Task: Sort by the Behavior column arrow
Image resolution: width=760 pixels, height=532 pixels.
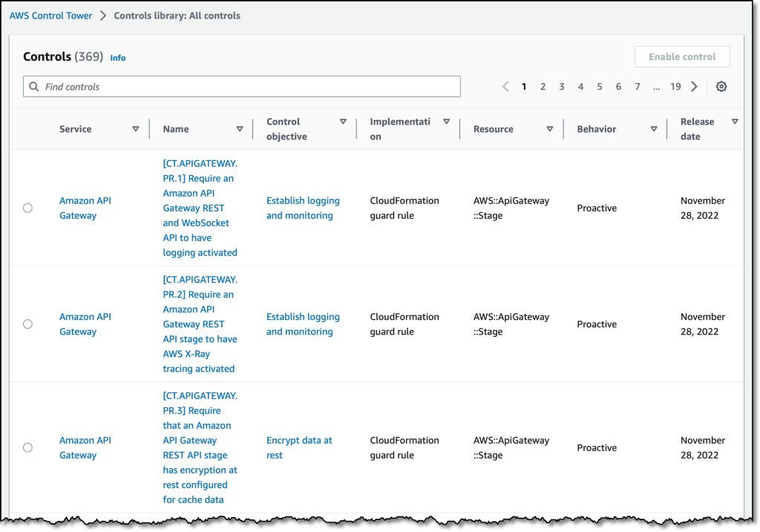Action: (x=654, y=129)
